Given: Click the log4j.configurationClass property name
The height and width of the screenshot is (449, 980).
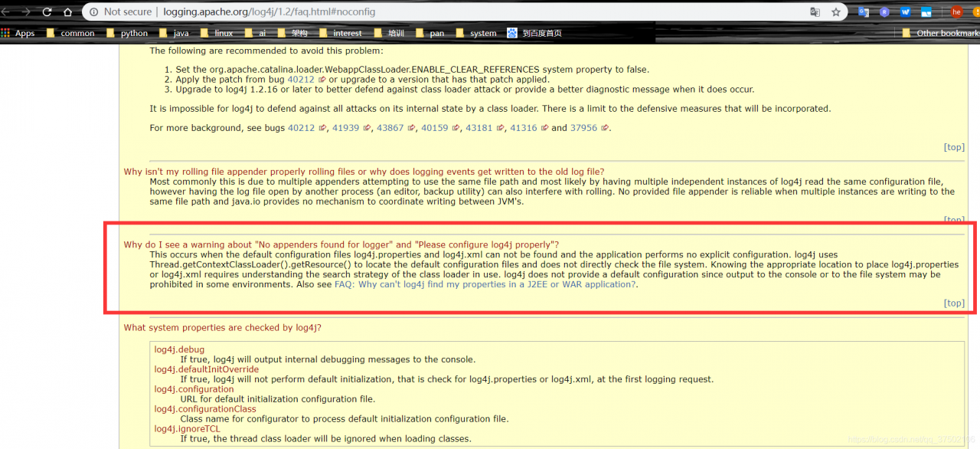Looking at the screenshot, I should 205,409.
